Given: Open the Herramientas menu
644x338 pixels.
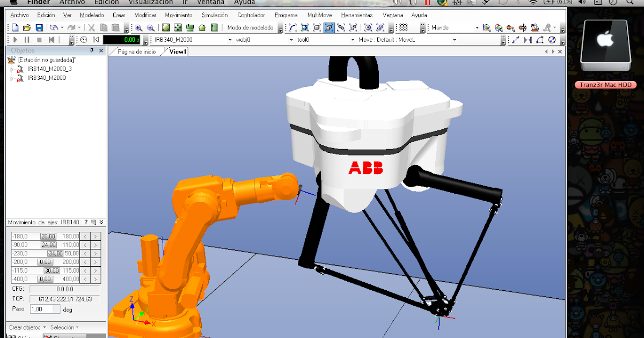Looking at the screenshot, I should click(x=357, y=15).
